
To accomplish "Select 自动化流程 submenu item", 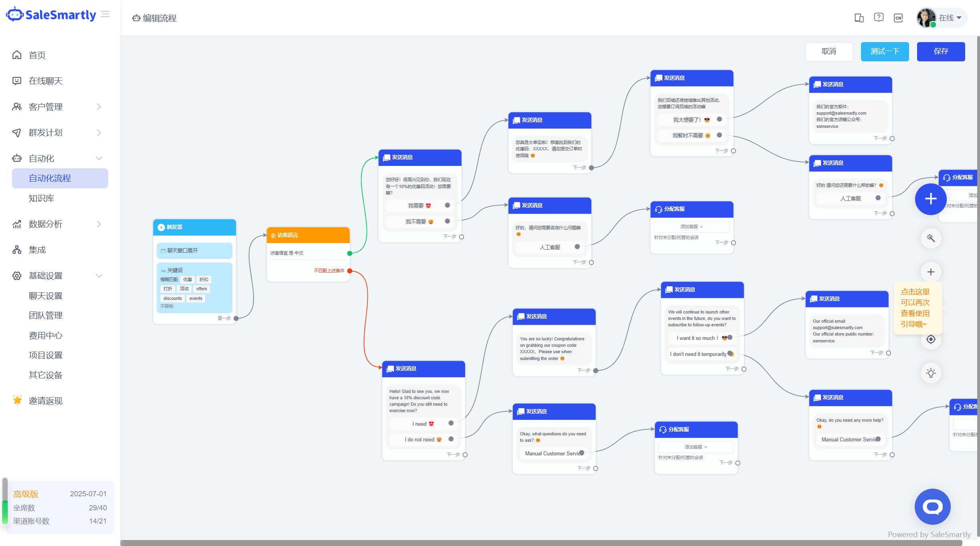I will coord(60,178).
